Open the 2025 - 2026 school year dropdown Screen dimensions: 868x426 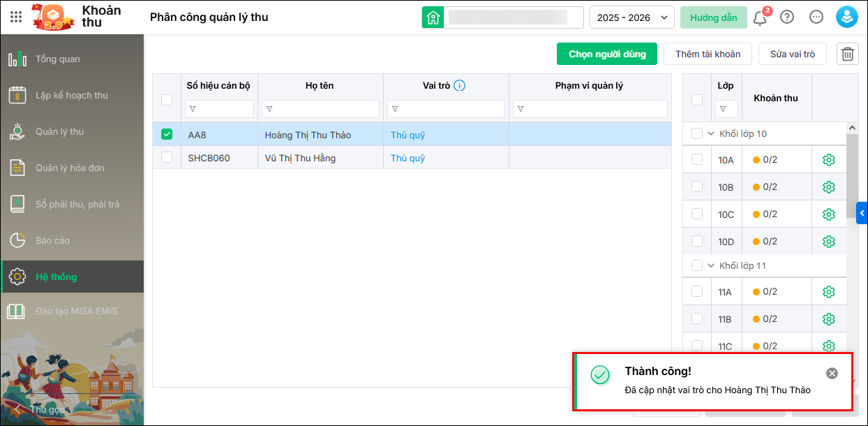631,17
